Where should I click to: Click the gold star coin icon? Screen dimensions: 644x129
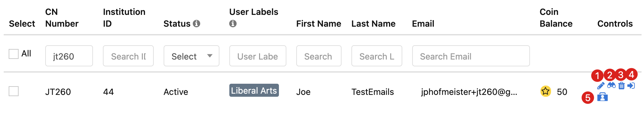545,91
